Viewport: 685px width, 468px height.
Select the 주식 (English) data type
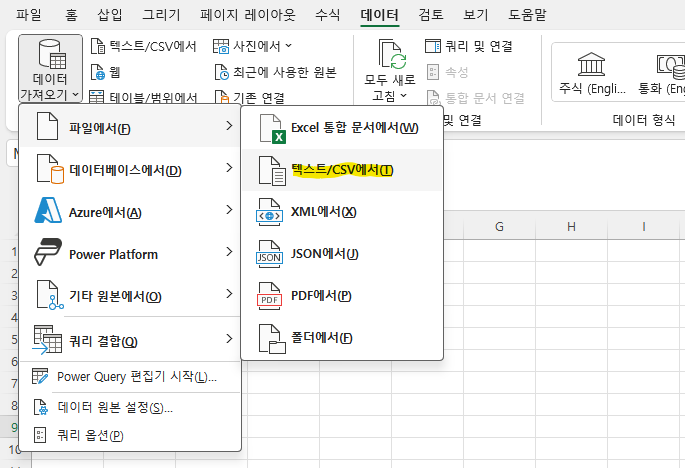(592, 73)
